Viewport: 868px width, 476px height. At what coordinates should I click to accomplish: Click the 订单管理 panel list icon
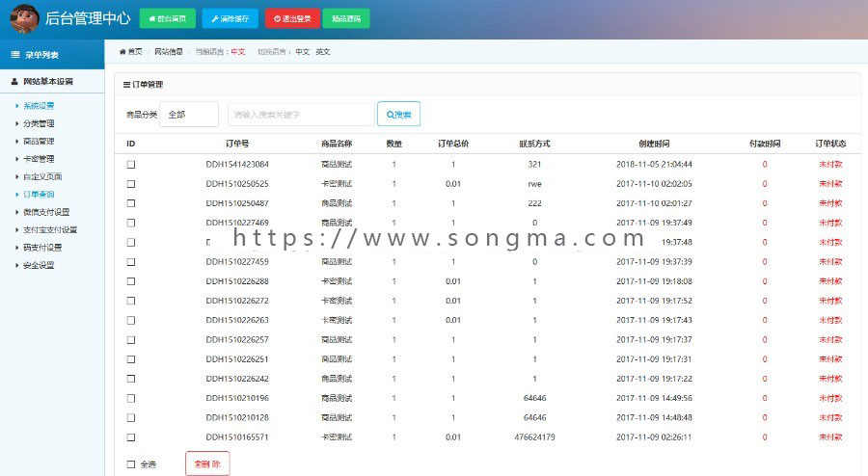point(126,85)
